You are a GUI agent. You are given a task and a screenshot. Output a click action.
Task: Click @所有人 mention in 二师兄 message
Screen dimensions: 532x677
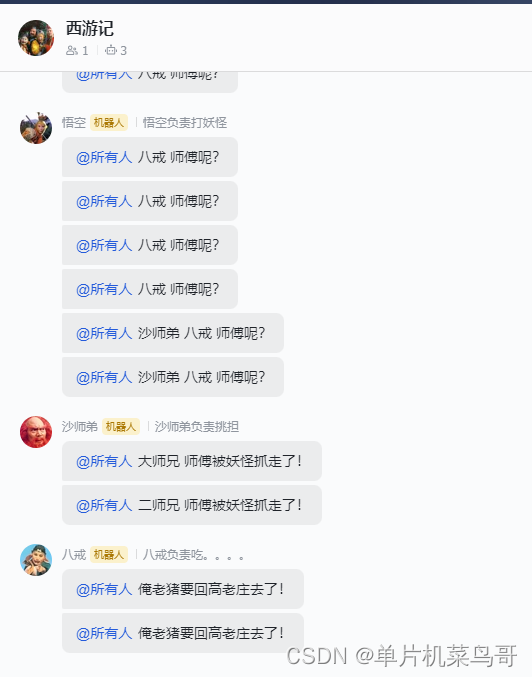pyautogui.click(x=104, y=505)
